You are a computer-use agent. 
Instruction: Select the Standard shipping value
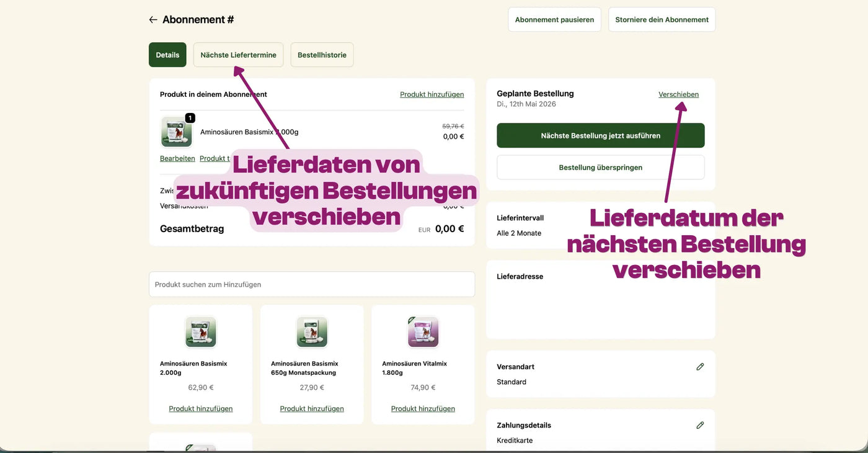tap(511, 382)
